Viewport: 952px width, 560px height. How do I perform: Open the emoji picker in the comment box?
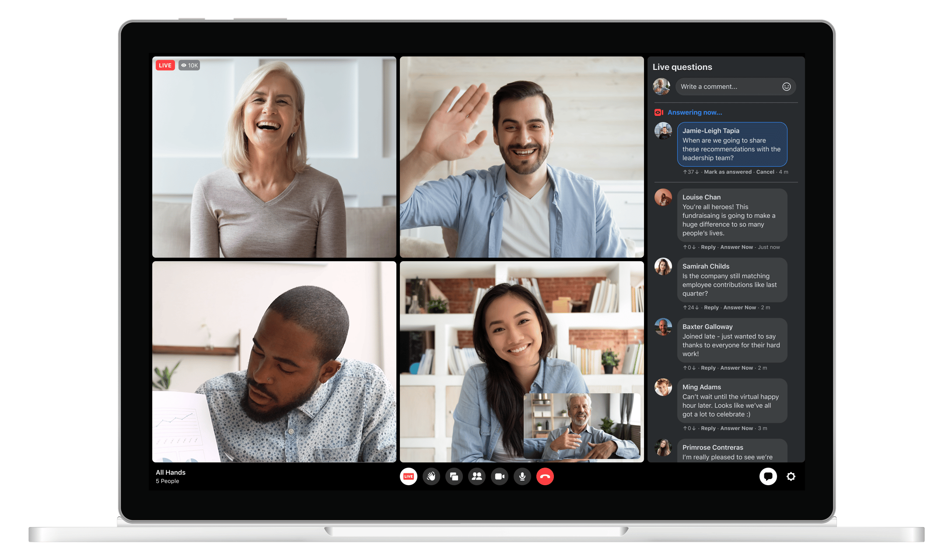pos(786,87)
